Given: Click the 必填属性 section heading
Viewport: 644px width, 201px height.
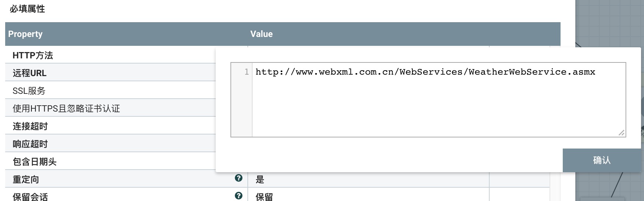Looking at the screenshot, I should click(x=27, y=9).
